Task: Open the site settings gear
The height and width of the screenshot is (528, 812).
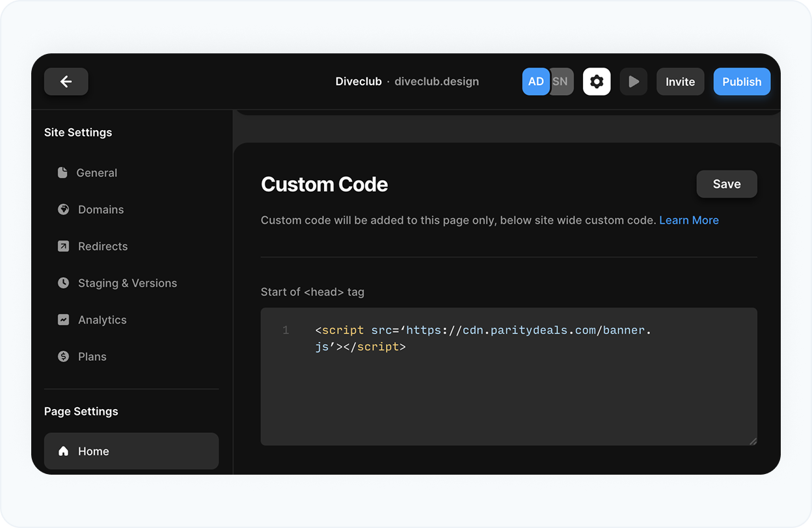Action: click(x=597, y=81)
